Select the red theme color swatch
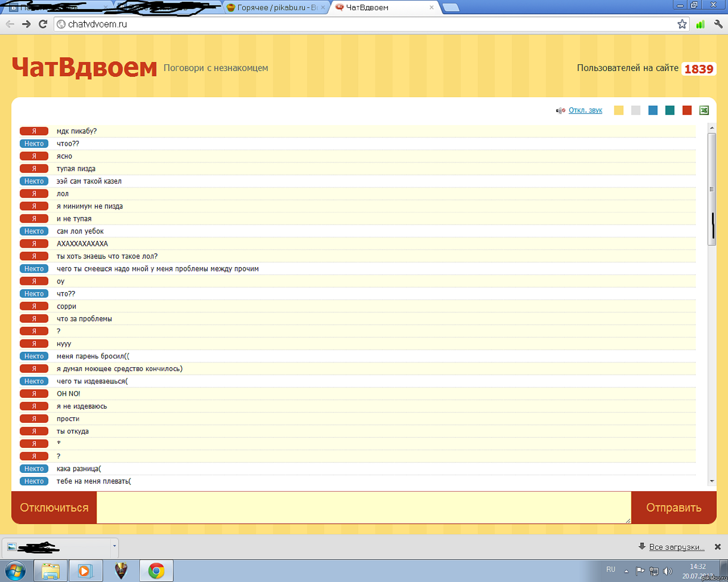This screenshot has height=582, width=728. click(x=687, y=110)
